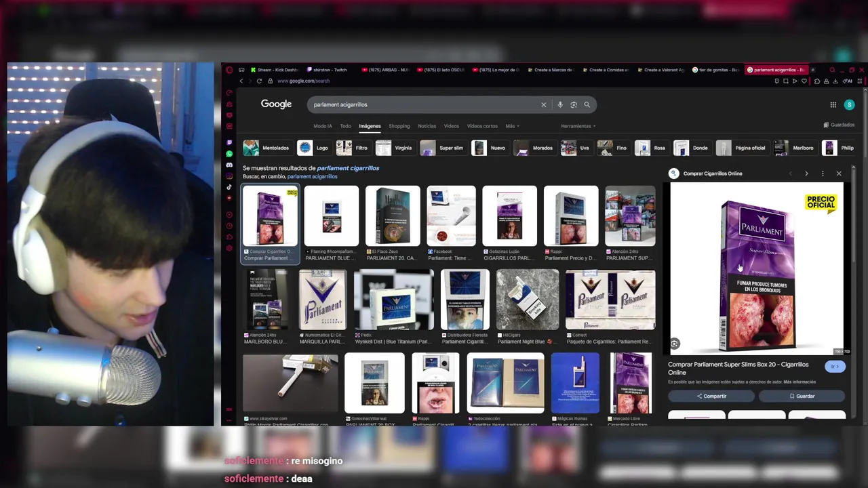The width and height of the screenshot is (868, 488).
Task: Open sidebar settings gear icon
Action: point(229,247)
